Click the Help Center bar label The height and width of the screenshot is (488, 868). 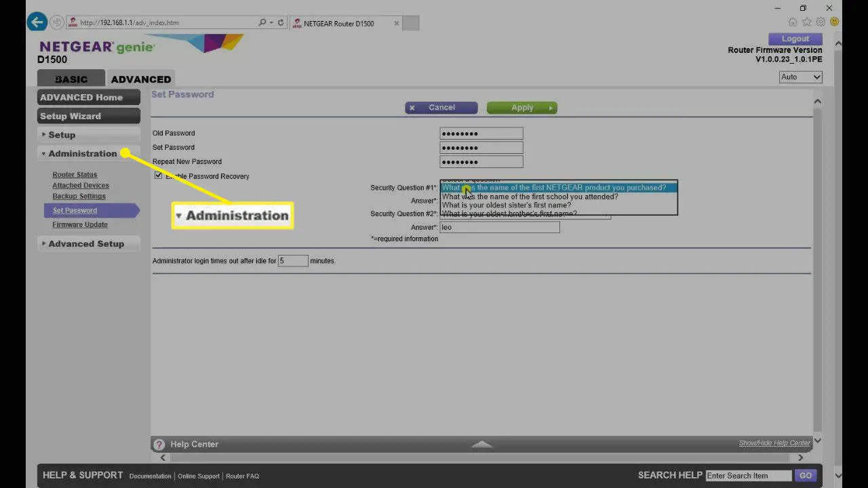coord(194,445)
